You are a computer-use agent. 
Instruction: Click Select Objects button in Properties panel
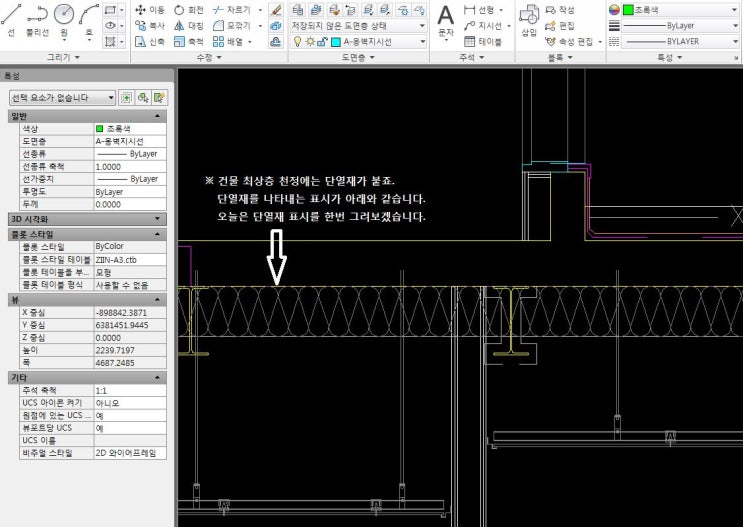coord(143,98)
